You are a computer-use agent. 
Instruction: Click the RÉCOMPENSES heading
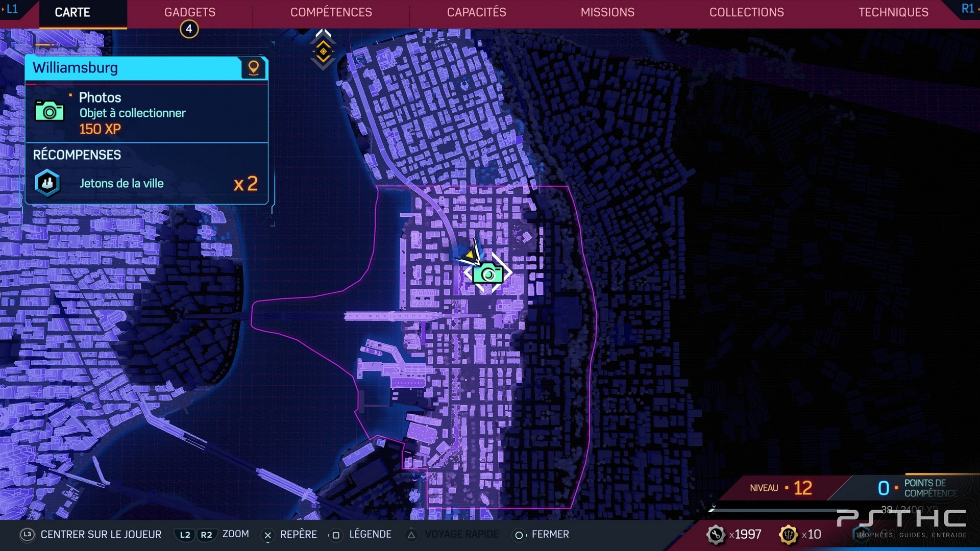coord(77,155)
